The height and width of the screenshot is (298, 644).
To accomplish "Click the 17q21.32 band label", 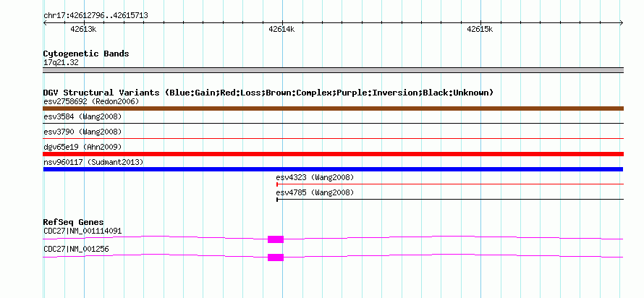I will coord(61,63).
